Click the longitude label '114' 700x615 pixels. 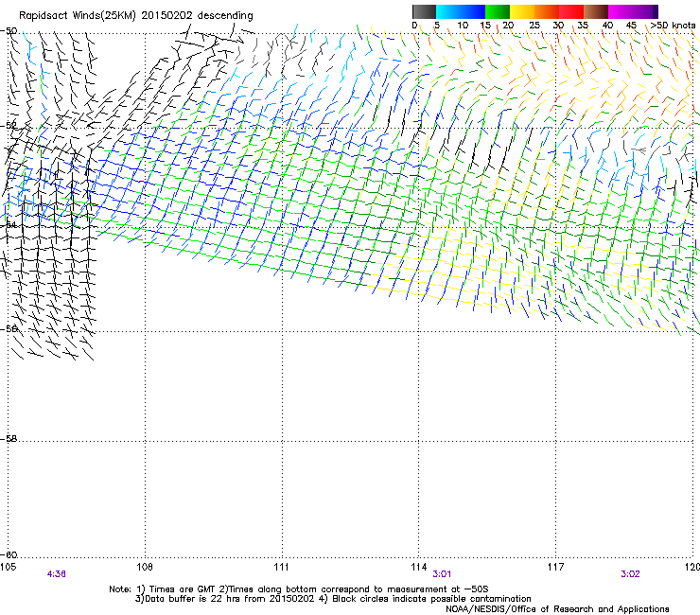(418, 567)
